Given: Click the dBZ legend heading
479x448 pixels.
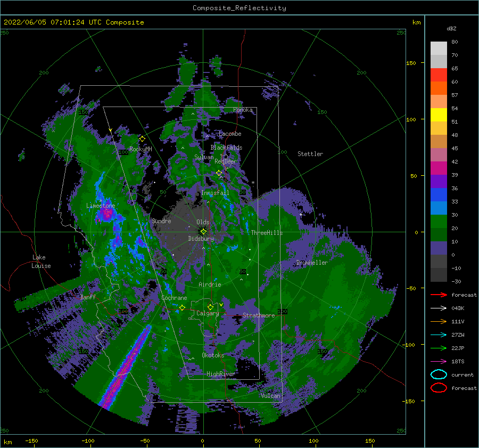Looking at the screenshot, I should (451, 28).
